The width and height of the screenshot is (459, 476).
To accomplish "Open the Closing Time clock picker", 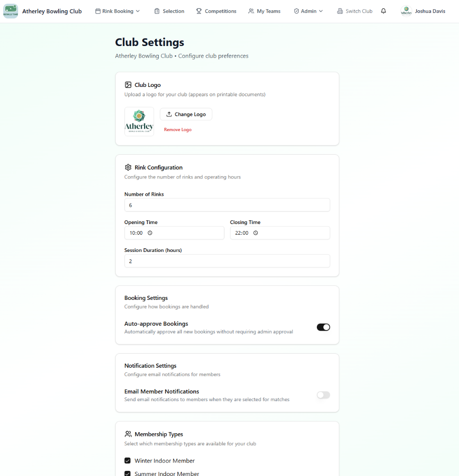I will (256, 233).
